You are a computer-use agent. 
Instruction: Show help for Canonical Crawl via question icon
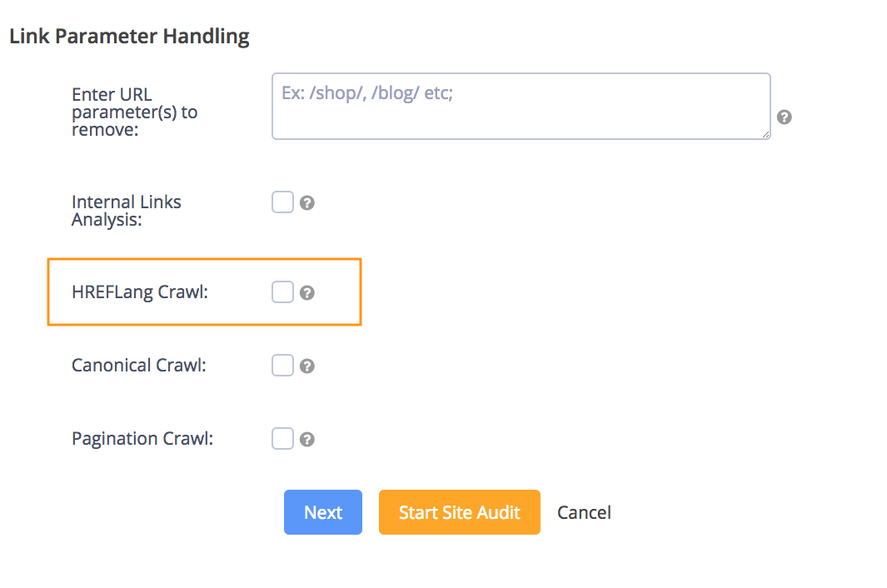tap(307, 366)
